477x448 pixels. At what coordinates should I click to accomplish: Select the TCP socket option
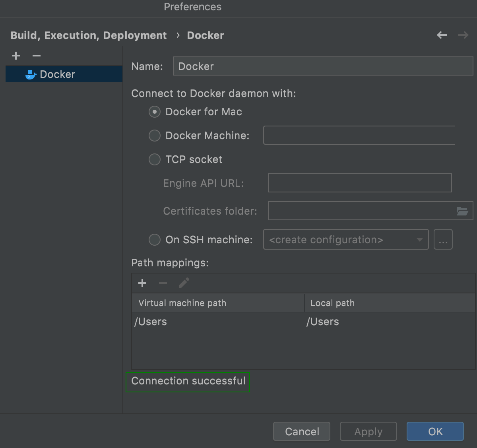click(155, 159)
